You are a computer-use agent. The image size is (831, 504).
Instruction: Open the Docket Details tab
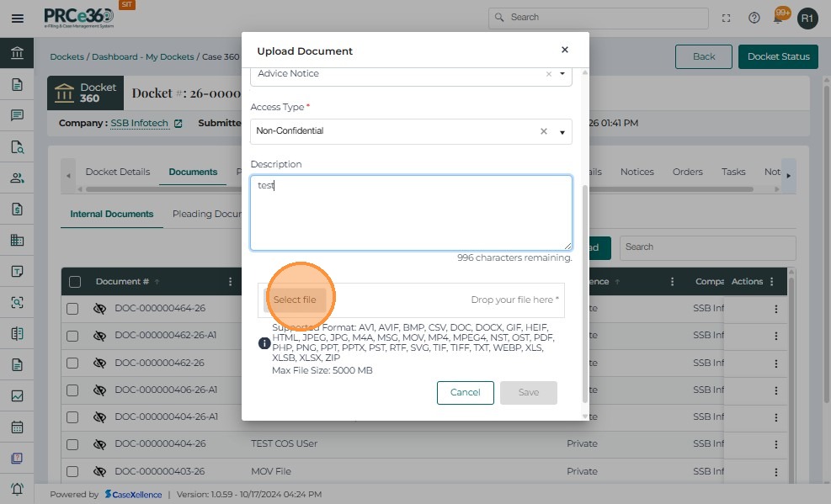point(118,172)
